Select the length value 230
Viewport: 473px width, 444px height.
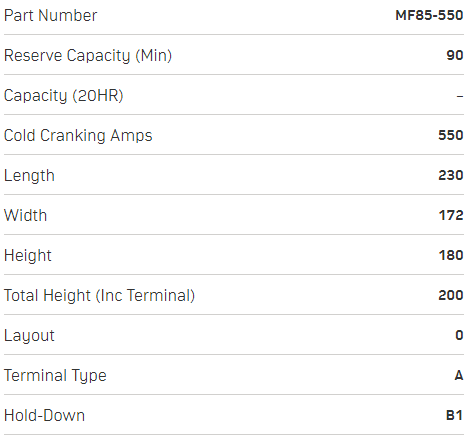click(451, 175)
